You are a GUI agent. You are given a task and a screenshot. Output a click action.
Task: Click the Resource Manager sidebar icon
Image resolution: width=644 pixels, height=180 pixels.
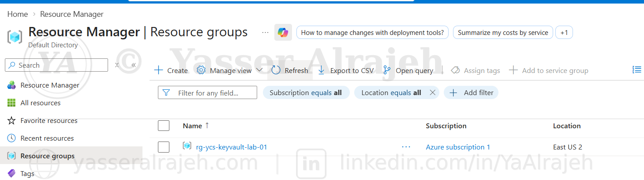[11, 85]
